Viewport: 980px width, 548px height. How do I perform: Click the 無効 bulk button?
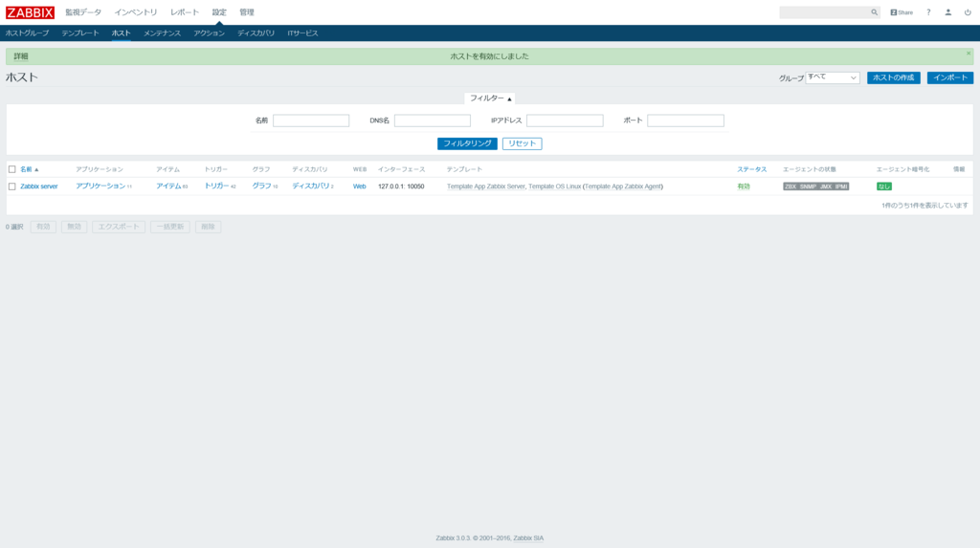[75, 227]
